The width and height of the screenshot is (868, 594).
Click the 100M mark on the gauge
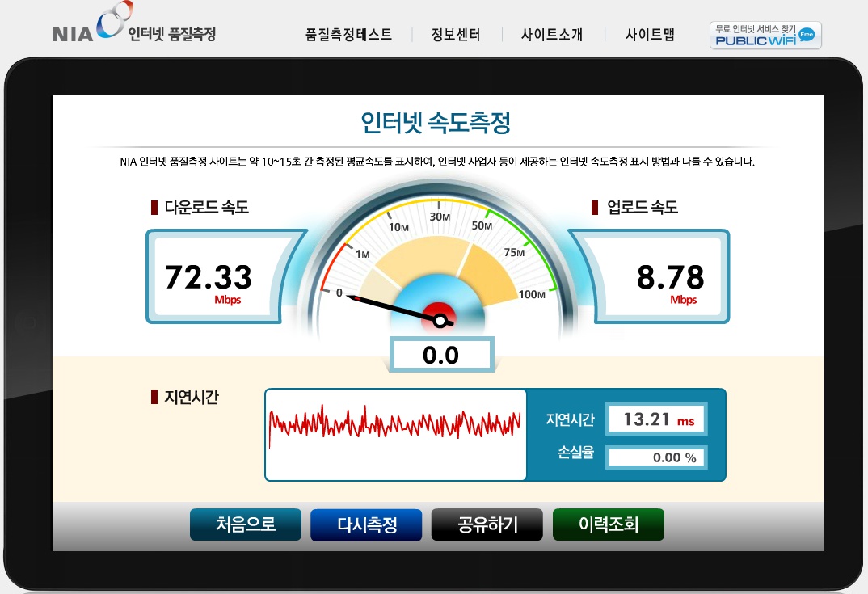tap(532, 294)
